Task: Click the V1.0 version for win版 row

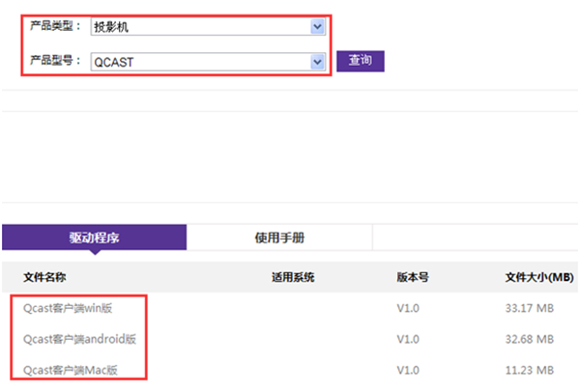Action: [408, 309]
